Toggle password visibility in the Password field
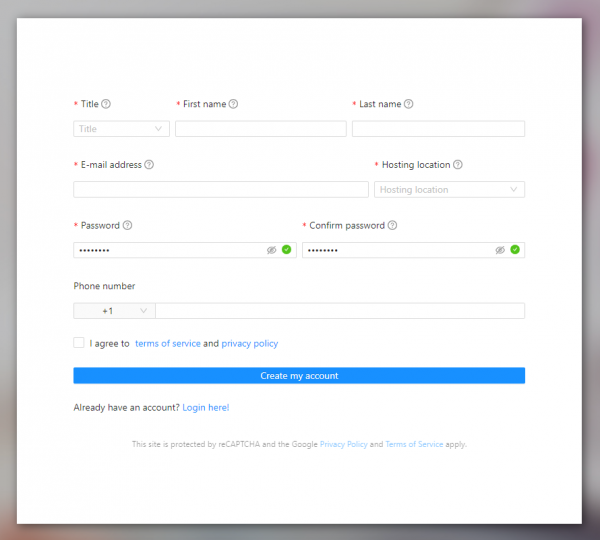 [x=271, y=250]
